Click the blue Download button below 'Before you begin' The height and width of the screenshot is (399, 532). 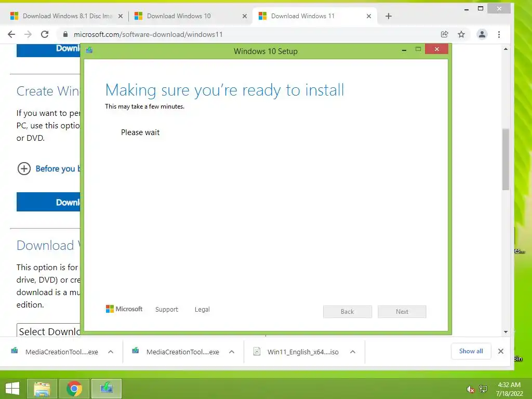pyautogui.click(x=48, y=202)
